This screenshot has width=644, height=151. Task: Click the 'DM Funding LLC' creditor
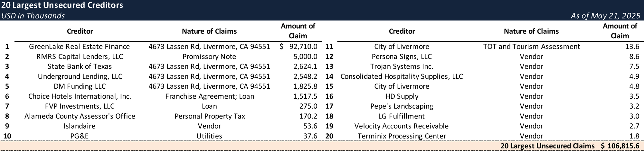(x=80, y=86)
